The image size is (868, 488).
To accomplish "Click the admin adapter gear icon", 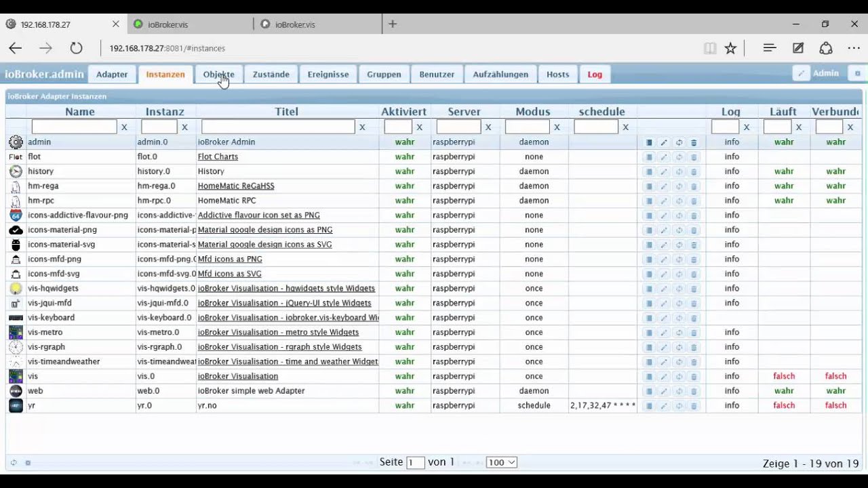I will [16, 142].
